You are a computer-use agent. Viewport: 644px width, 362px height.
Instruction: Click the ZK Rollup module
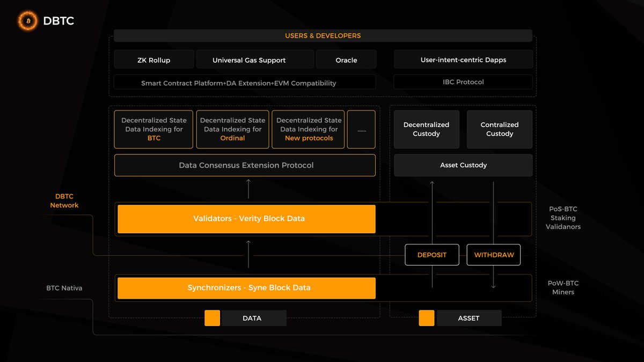coord(153,59)
